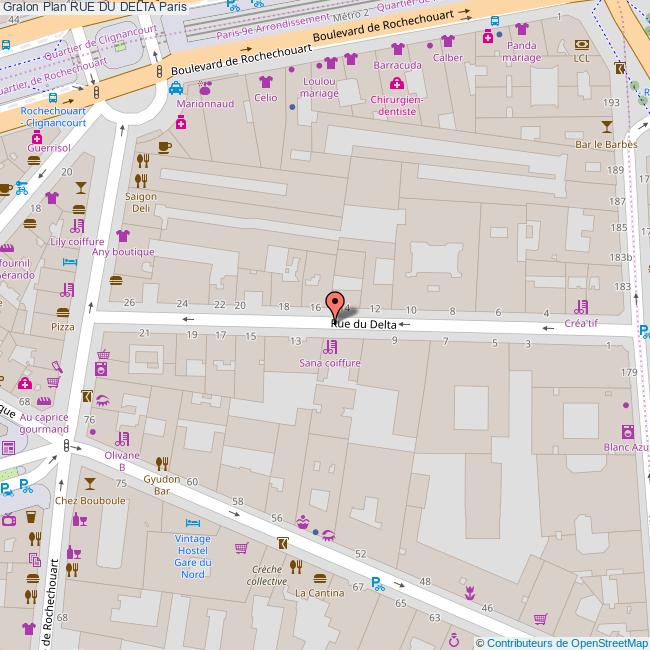Viewport: 650px width, 650px height.
Task: Click the Crèche collective label
Action: [x=268, y=574]
